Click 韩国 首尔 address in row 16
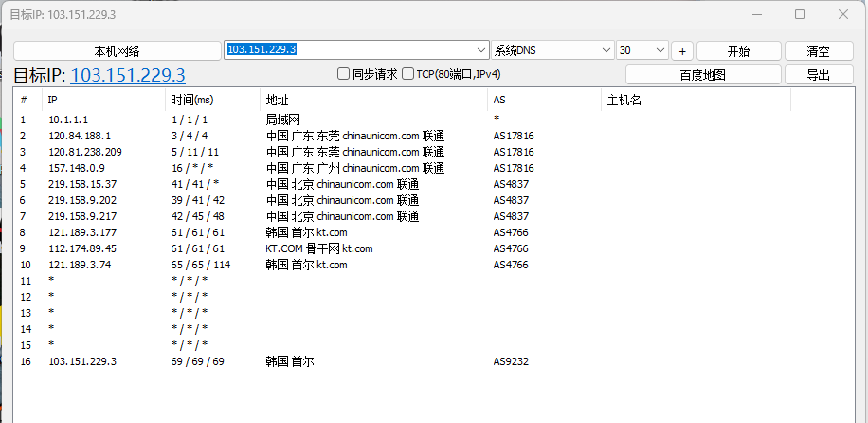Screen dimensions: 868x423 pyautogui.click(x=290, y=361)
